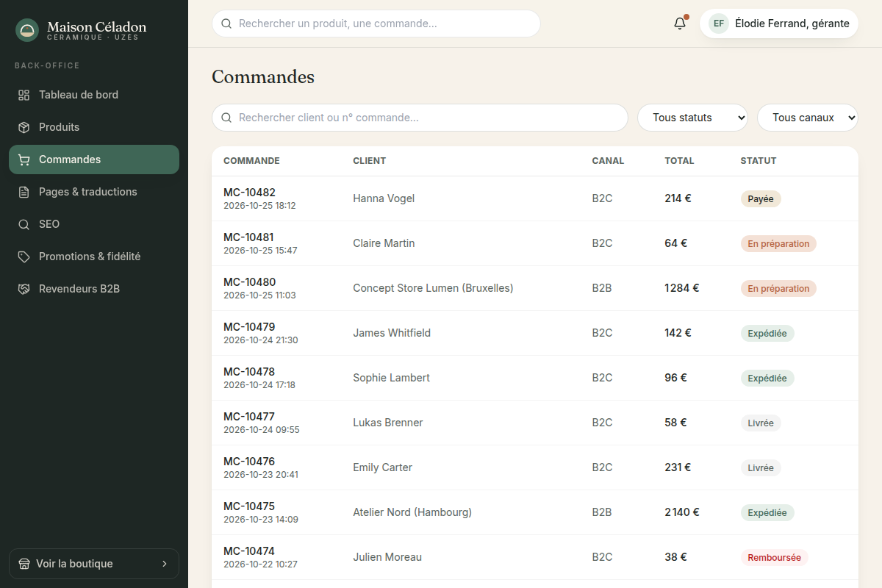Screen dimensions: 882x588
Task: Click client Lukas Brenner
Action: 388,423
